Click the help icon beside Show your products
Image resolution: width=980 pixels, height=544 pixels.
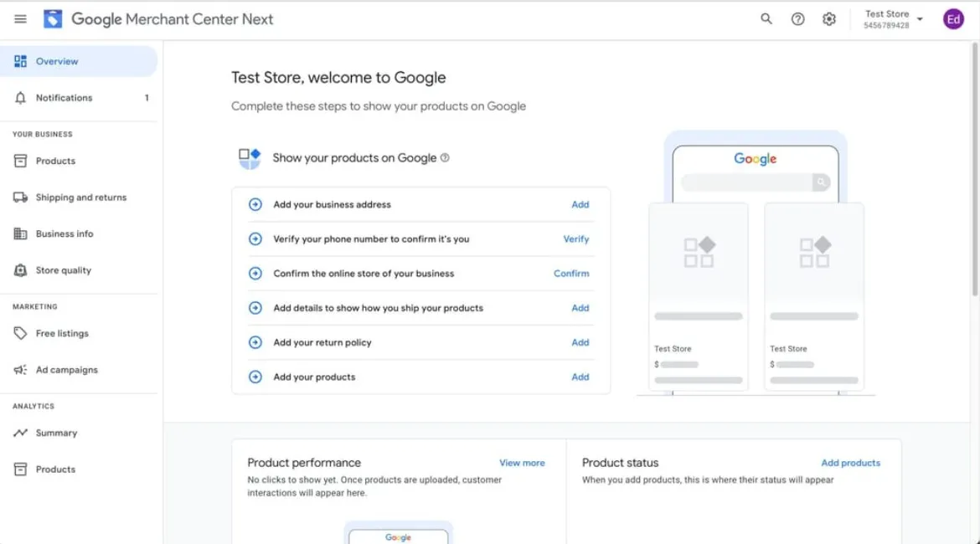click(444, 157)
